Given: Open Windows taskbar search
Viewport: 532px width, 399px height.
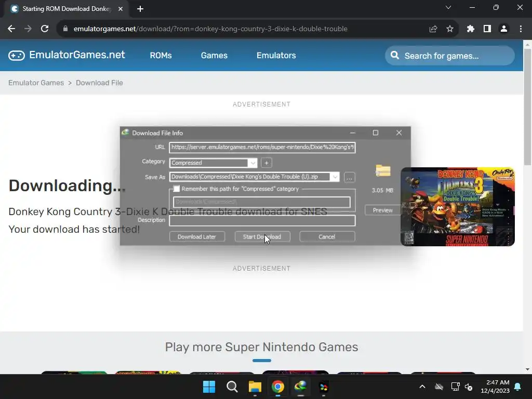Looking at the screenshot, I should click(x=232, y=387).
